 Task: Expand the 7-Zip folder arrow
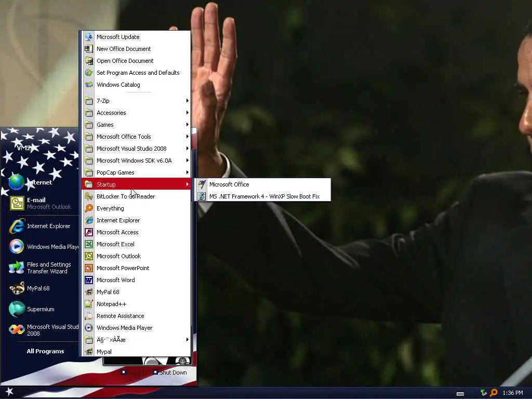(x=187, y=100)
